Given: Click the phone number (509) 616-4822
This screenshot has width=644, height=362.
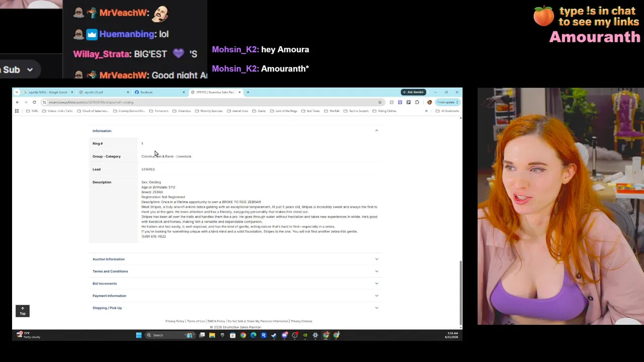Looking at the screenshot, I should click(153, 236).
